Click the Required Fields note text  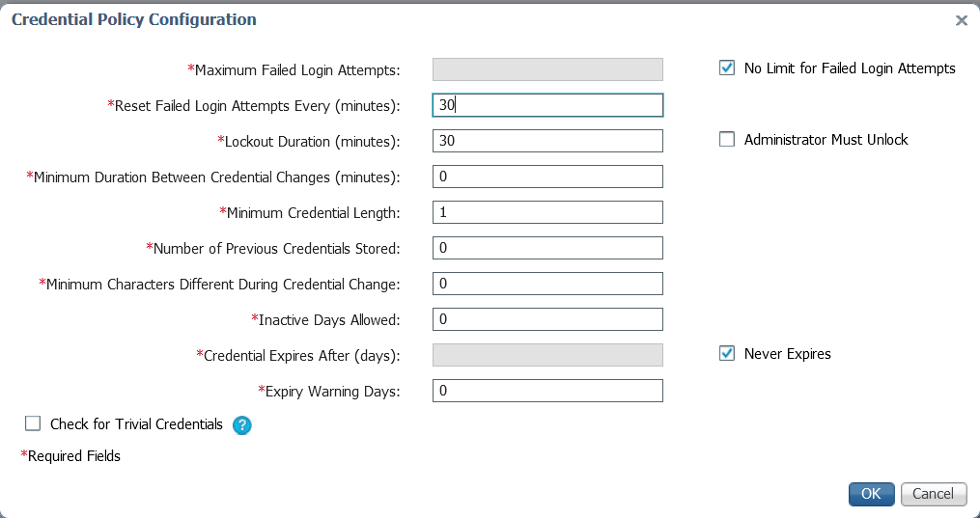pyautogui.click(x=71, y=456)
